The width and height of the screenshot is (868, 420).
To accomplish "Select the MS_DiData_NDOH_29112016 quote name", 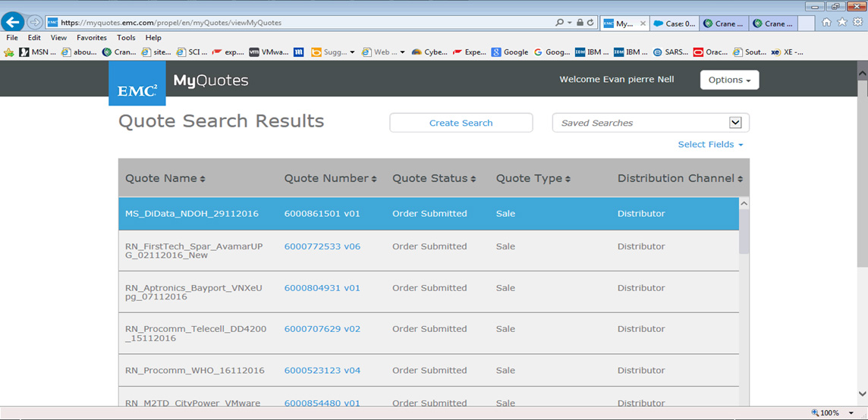I will click(192, 214).
